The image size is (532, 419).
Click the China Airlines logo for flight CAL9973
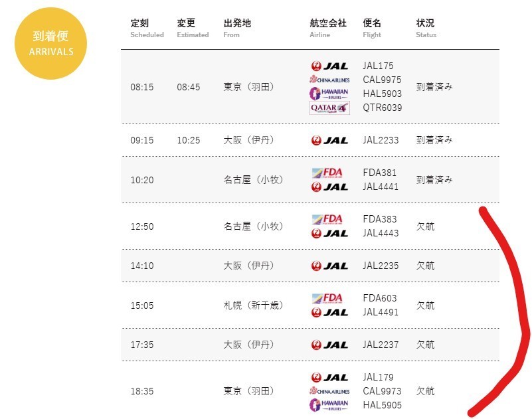pos(329,391)
